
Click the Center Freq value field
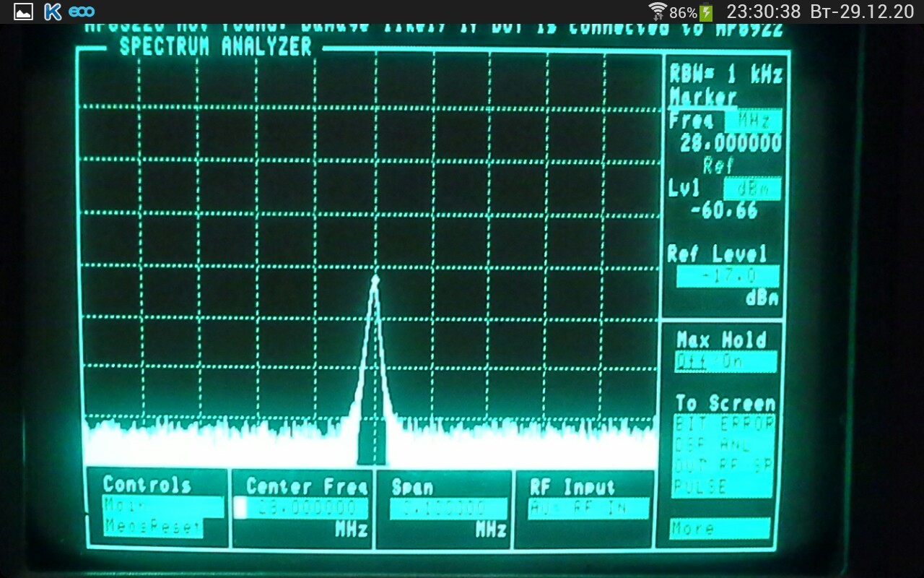(301, 509)
